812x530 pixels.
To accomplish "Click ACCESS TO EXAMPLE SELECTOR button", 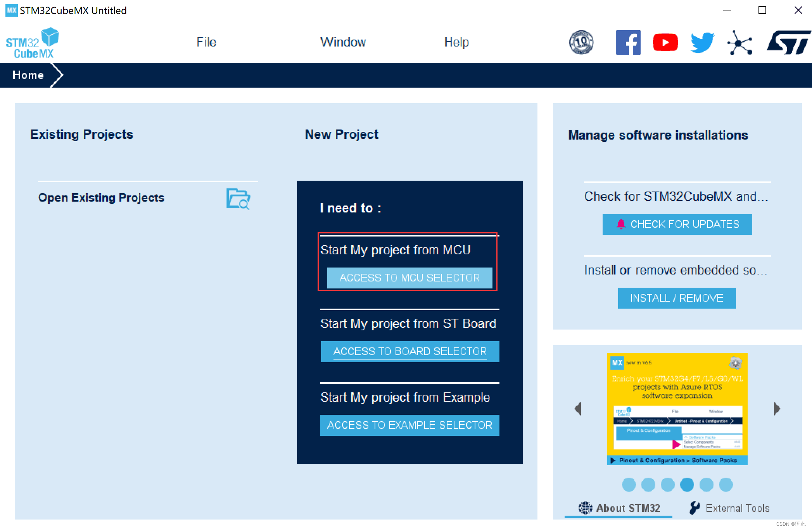I will pyautogui.click(x=409, y=425).
